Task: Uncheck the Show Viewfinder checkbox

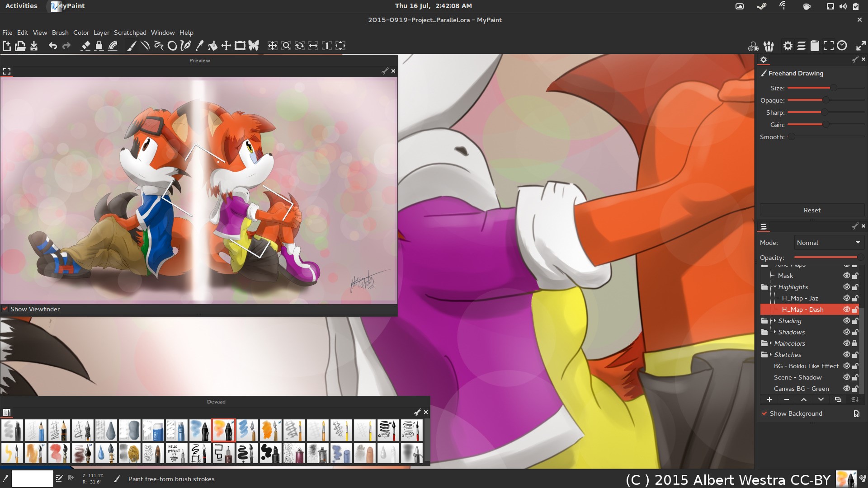Action: 5,309
